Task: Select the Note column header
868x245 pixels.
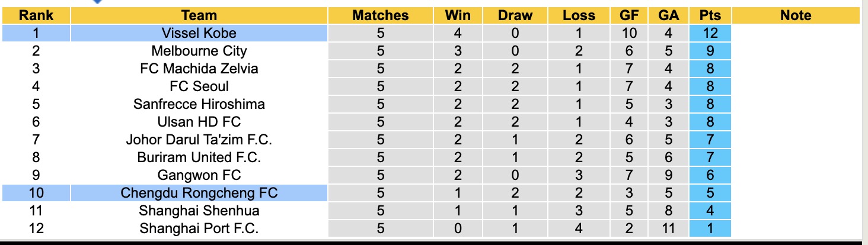Action: point(795,15)
